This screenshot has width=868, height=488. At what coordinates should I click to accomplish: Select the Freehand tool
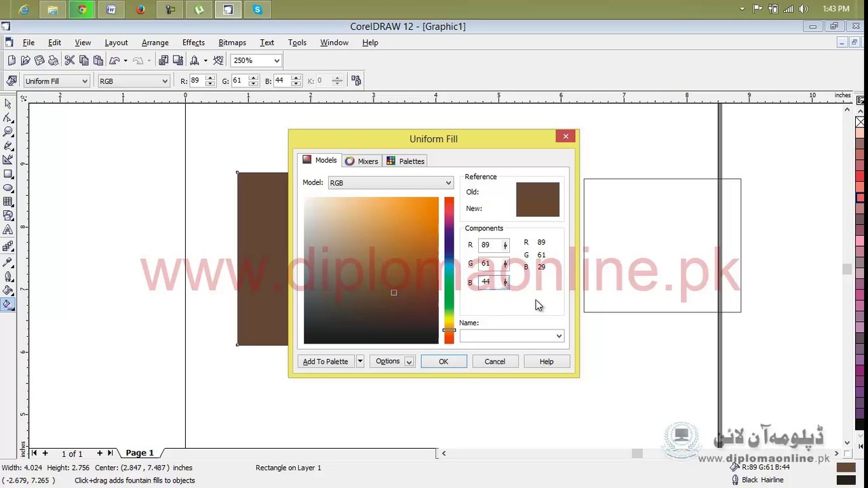8,146
